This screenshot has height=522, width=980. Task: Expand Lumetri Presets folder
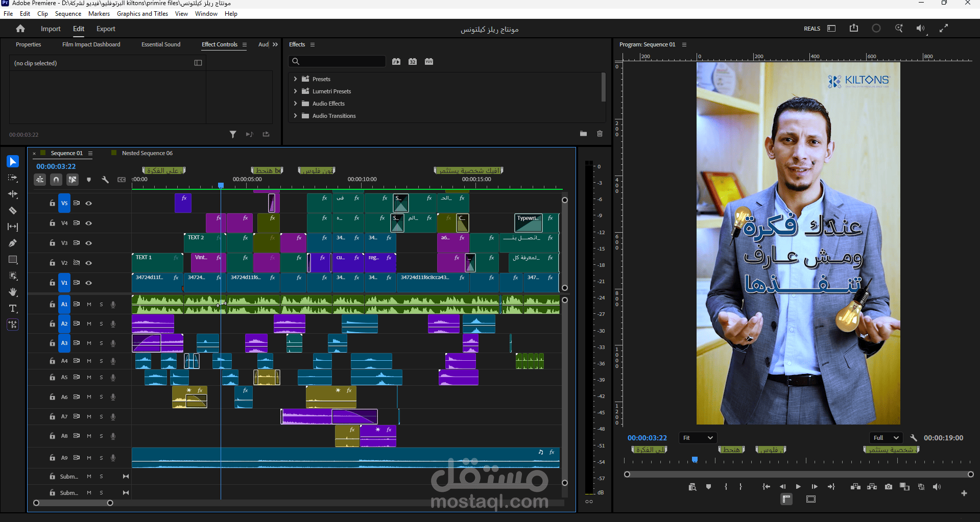point(295,91)
